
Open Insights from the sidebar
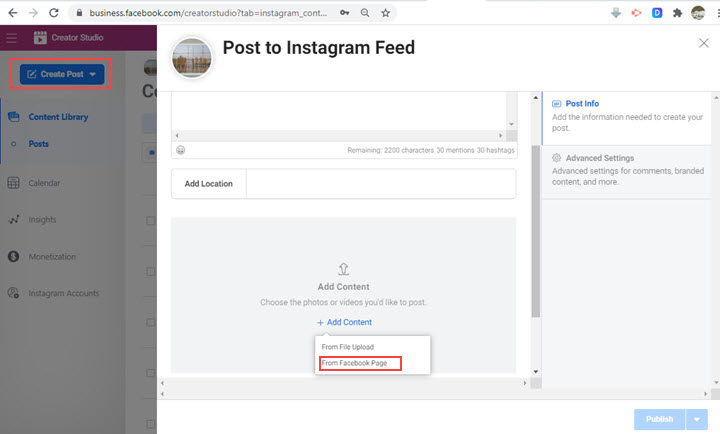point(42,219)
